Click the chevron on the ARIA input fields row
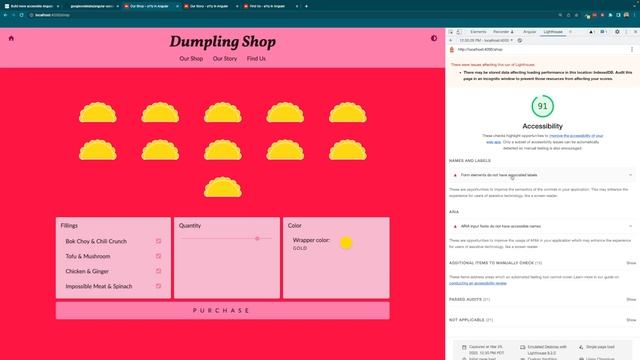The height and width of the screenshot is (360, 640). [x=631, y=226]
